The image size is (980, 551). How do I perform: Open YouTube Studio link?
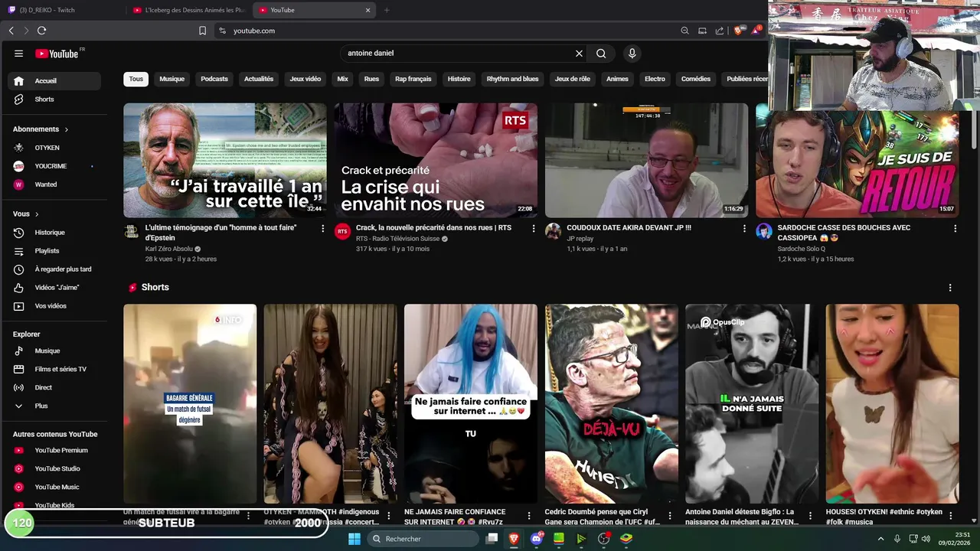[x=54, y=469]
